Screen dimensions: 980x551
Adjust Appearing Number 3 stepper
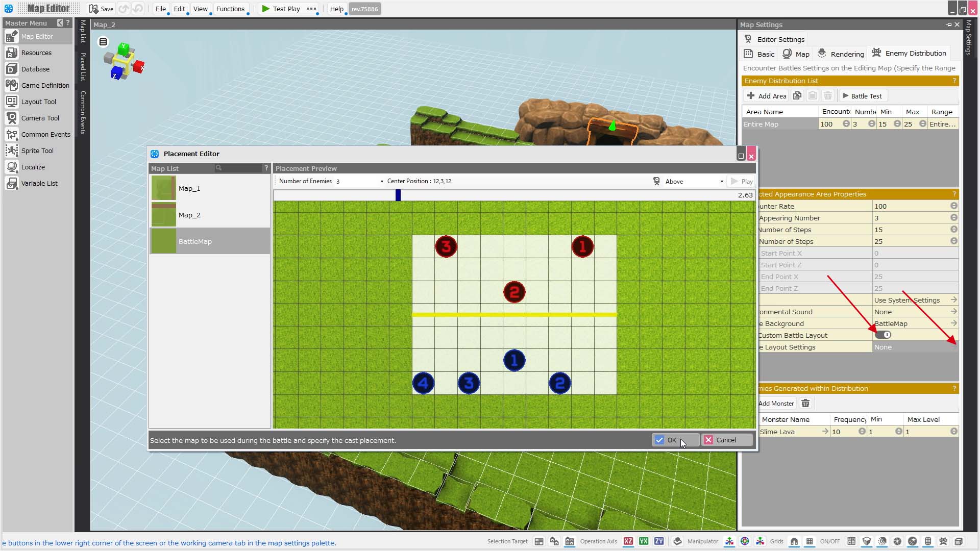tap(953, 218)
